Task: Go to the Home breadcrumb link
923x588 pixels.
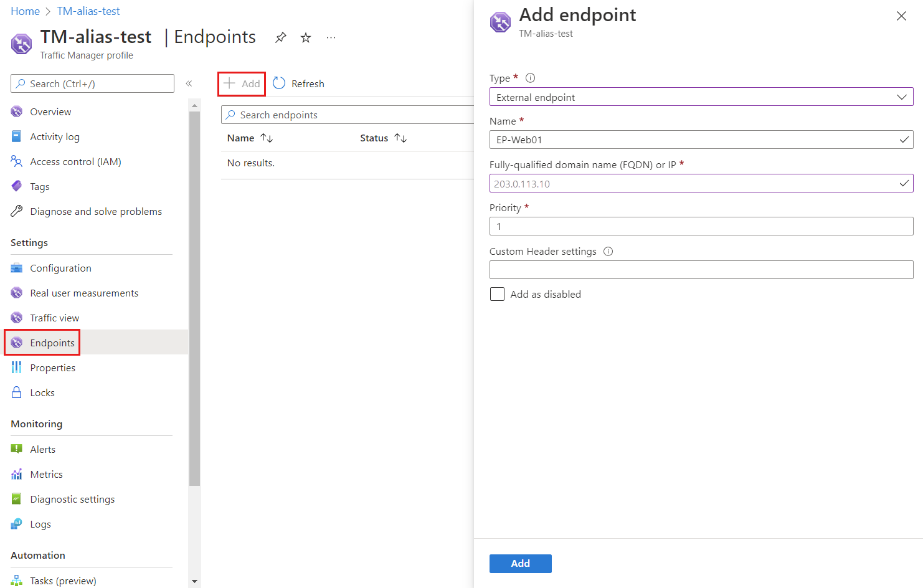Action: tap(25, 11)
